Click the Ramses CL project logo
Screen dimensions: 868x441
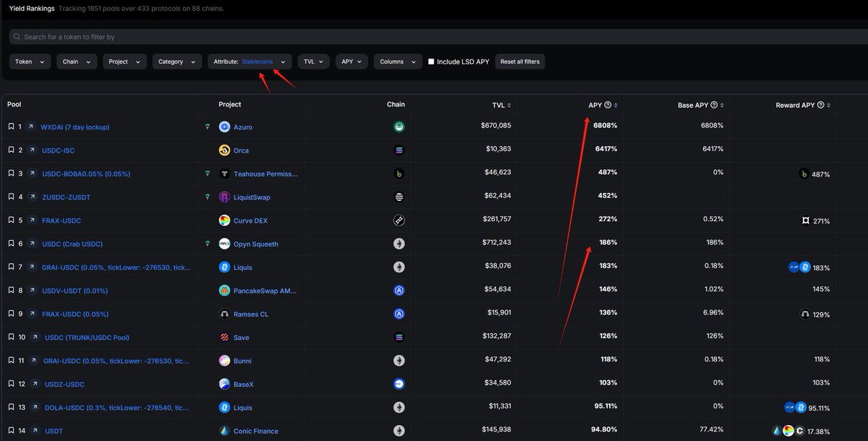point(224,314)
